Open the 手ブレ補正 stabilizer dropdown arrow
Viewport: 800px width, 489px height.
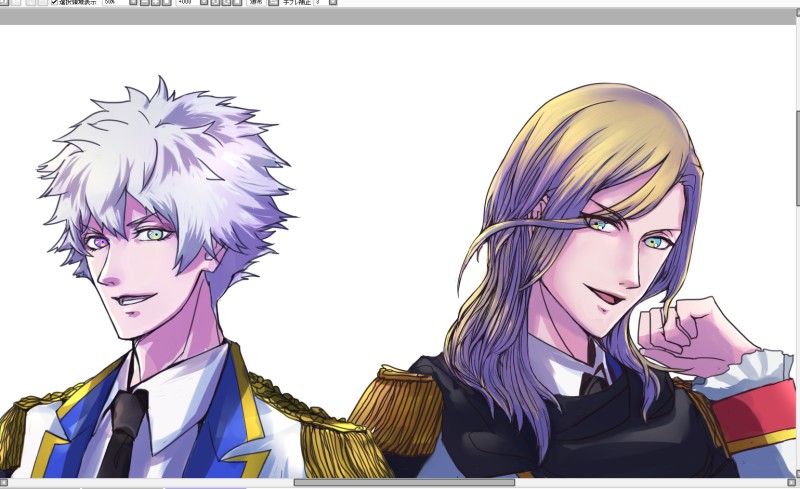coord(333,2)
